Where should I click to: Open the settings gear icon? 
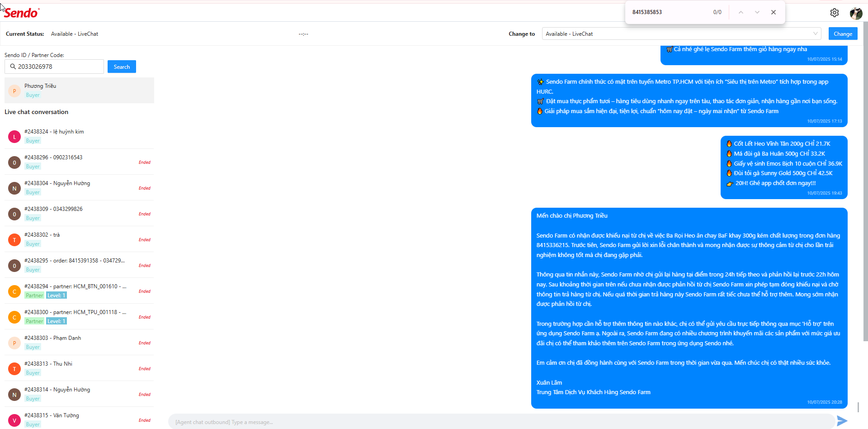click(x=835, y=13)
